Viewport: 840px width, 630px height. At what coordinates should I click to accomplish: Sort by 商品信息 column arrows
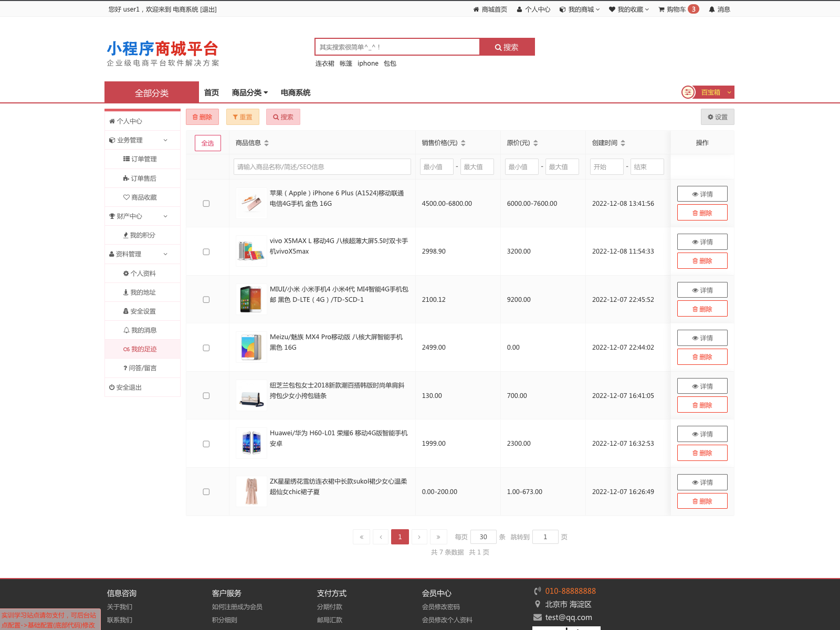(267, 143)
